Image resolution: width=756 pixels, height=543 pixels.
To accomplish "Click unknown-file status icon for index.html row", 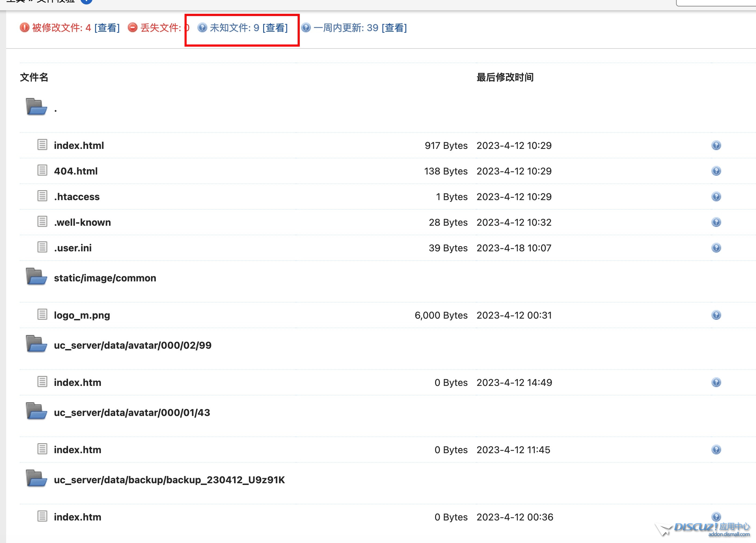I will [716, 145].
